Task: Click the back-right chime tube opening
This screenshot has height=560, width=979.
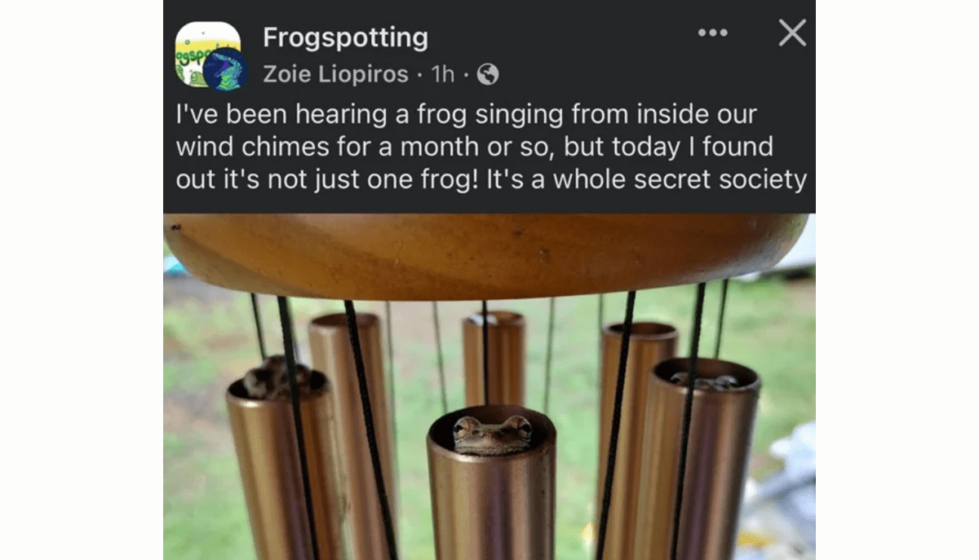Action: (x=640, y=329)
